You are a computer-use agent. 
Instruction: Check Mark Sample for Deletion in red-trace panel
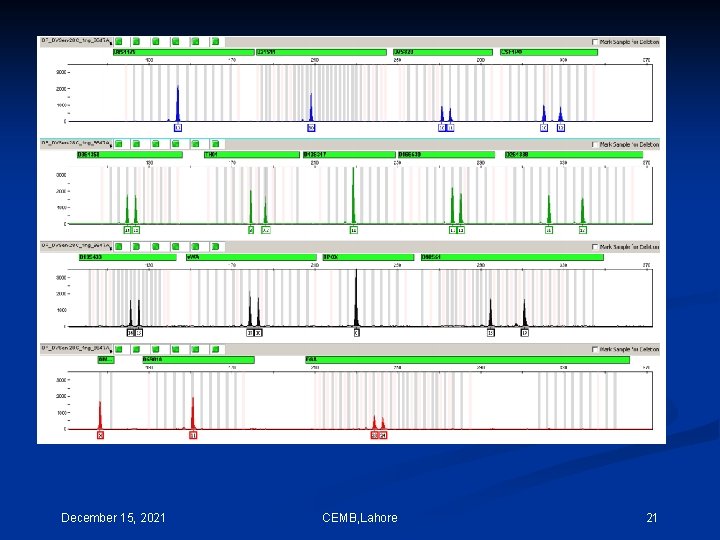(595, 349)
